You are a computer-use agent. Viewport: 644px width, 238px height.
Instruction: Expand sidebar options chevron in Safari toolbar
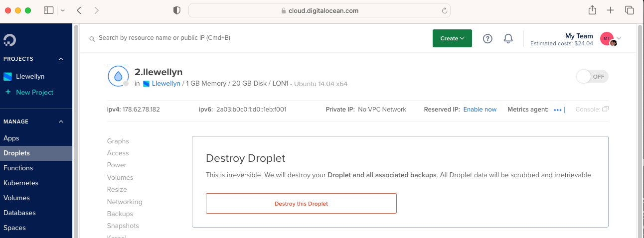[x=62, y=10]
